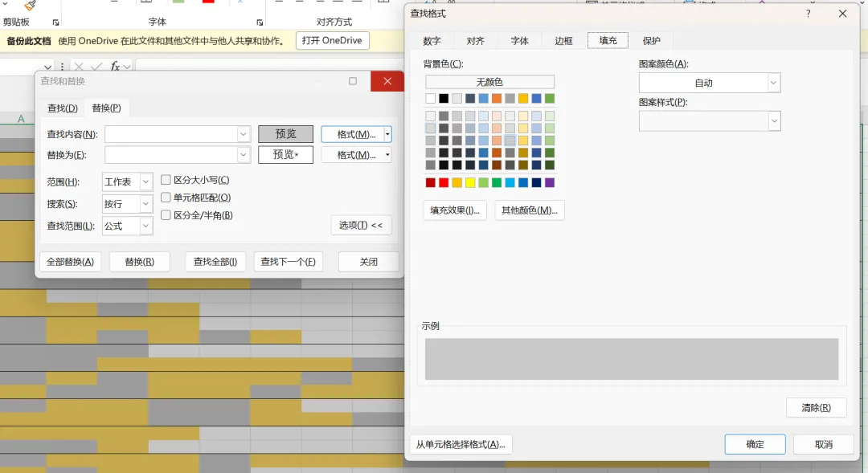Screen dimensions: 868x473
Task: Open the 查找范围 公式 dropdown
Action: tap(145, 226)
